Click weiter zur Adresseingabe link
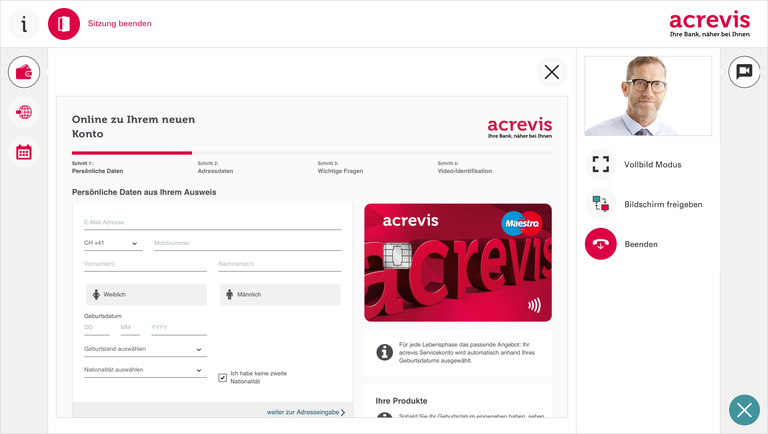Viewport: 768px width, 434px height. tap(306, 412)
